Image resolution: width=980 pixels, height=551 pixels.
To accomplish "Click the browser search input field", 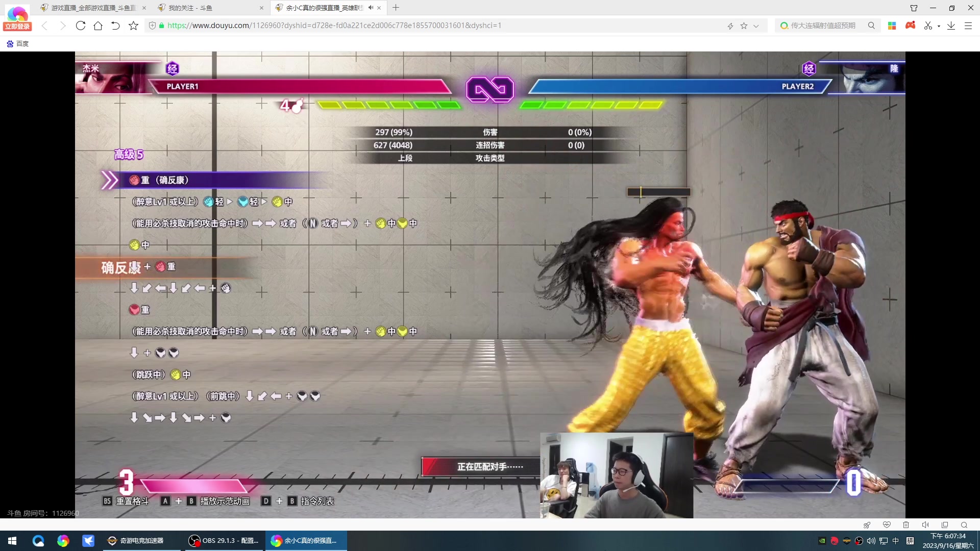I will click(x=822, y=26).
